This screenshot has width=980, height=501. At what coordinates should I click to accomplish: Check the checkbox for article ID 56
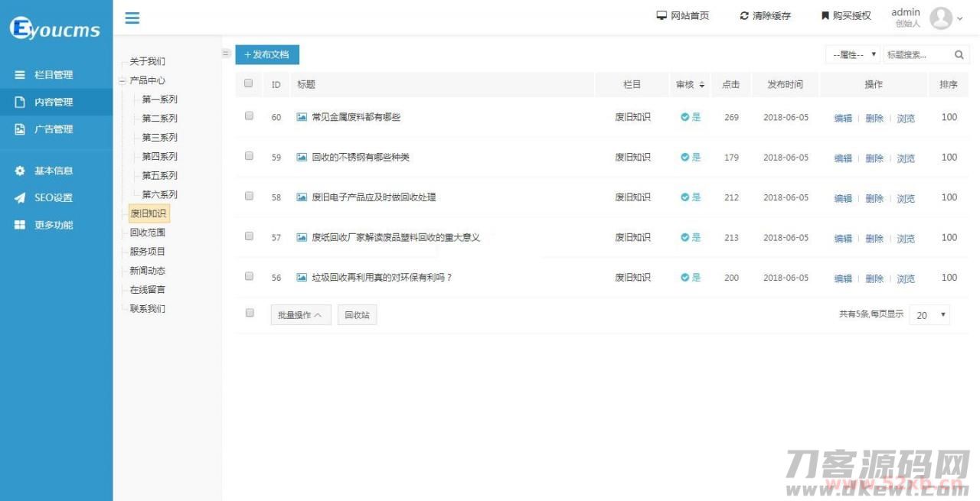(x=248, y=278)
